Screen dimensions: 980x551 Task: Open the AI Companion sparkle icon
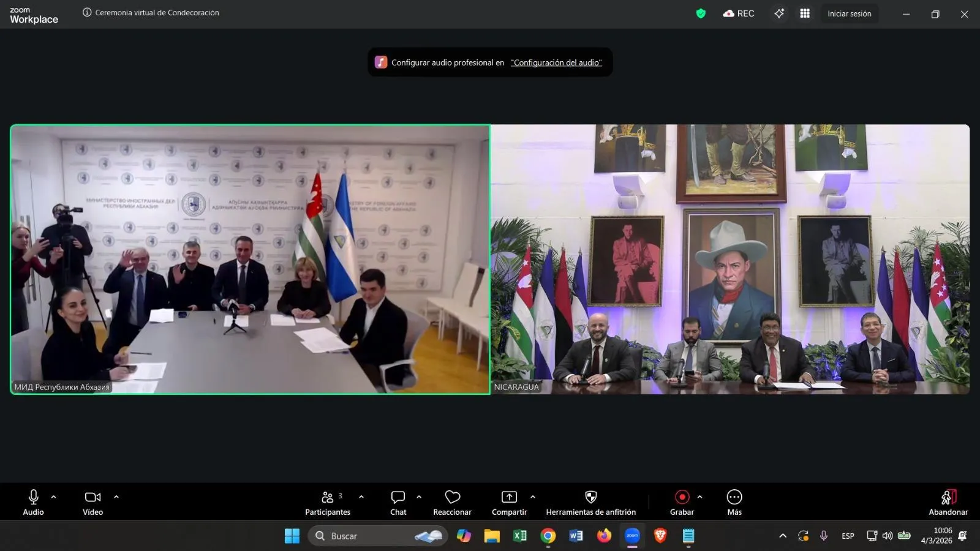click(x=779, y=13)
